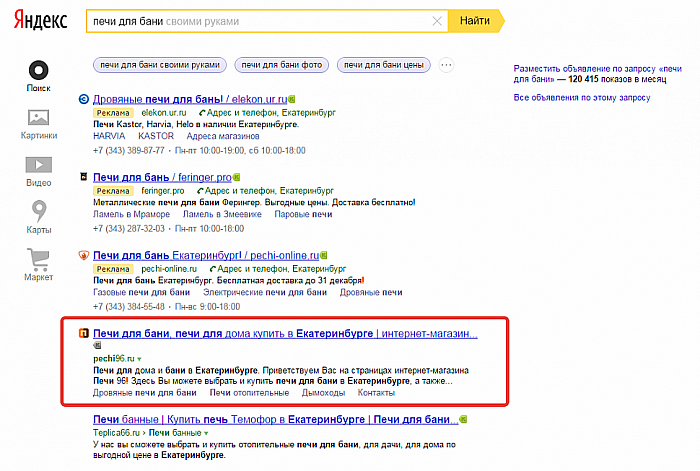Open Видео search section
Image resolution: width=700 pixels, height=471 pixels.
[39, 171]
